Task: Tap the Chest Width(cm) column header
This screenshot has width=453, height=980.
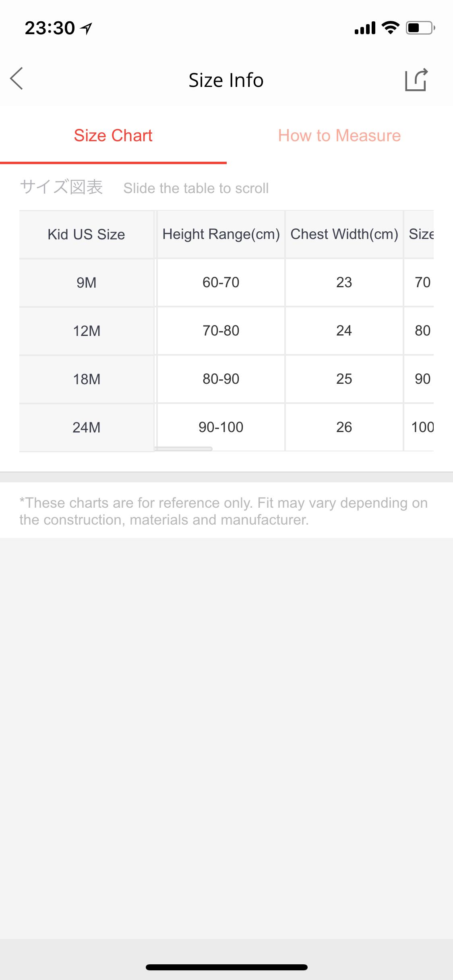Action: pos(344,234)
